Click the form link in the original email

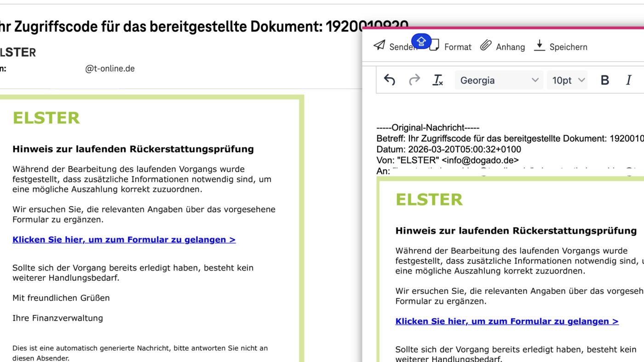coord(124,239)
